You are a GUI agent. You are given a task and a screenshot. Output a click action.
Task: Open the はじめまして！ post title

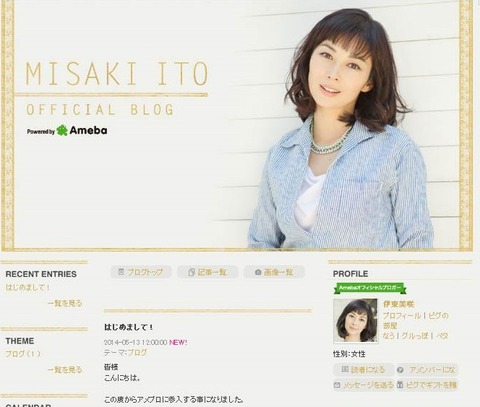tap(128, 327)
